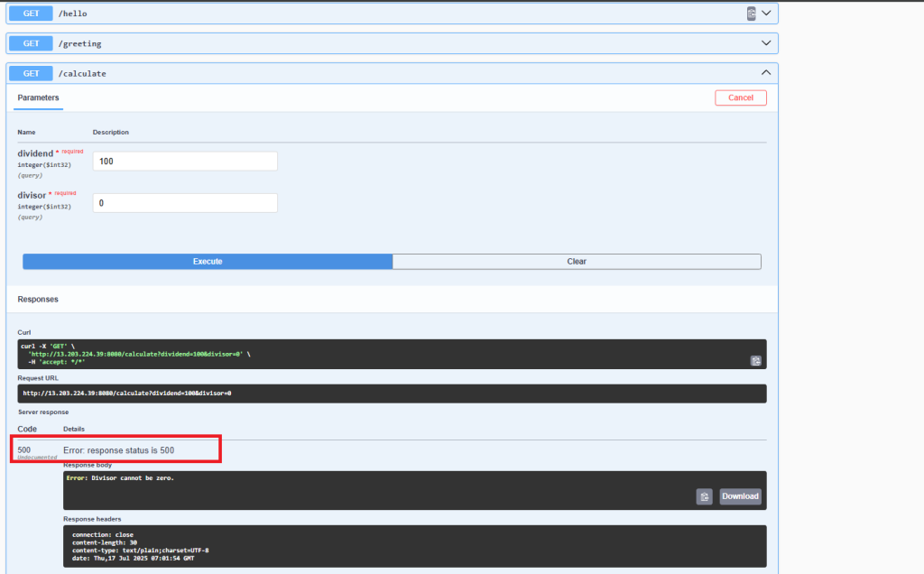Switch to the Parameters tab
Screen dimensions: 924x574
(38, 97)
